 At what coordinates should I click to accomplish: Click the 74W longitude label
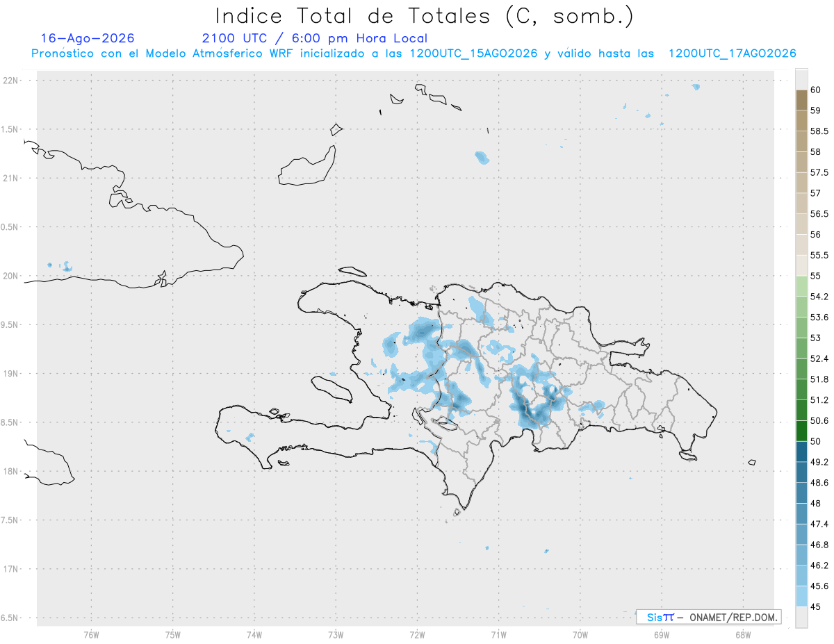pos(254,635)
